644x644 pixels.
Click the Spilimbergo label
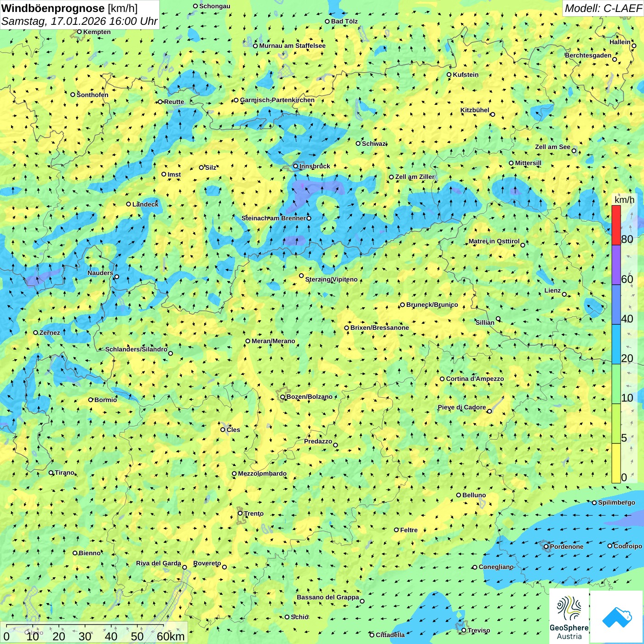pos(616,502)
